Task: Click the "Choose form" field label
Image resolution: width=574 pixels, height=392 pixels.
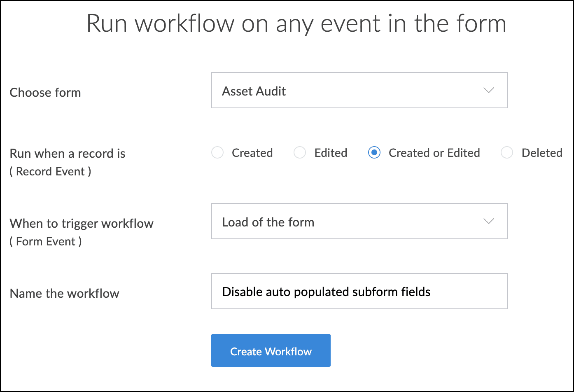Action: coord(45,92)
